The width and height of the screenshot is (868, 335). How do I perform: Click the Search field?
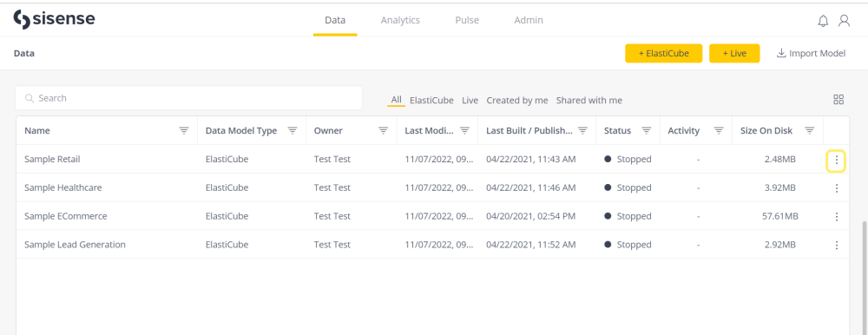click(x=189, y=98)
